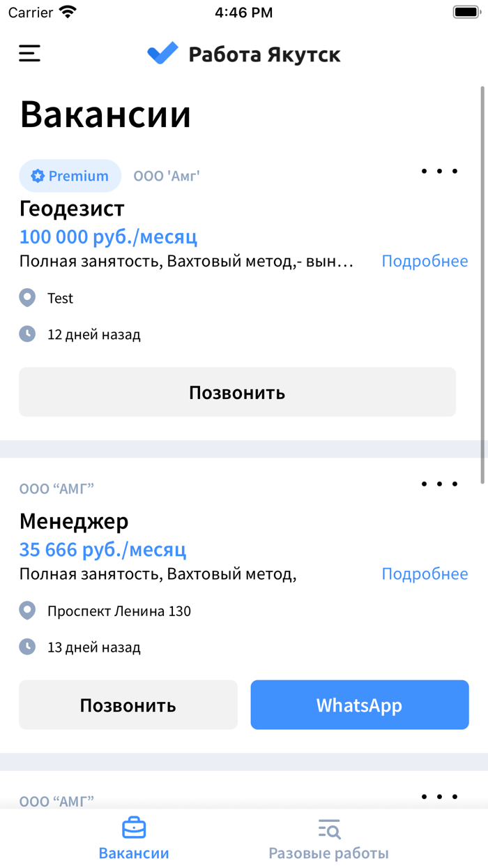Click the clock icon showing 12 дней назад

coord(26,334)
